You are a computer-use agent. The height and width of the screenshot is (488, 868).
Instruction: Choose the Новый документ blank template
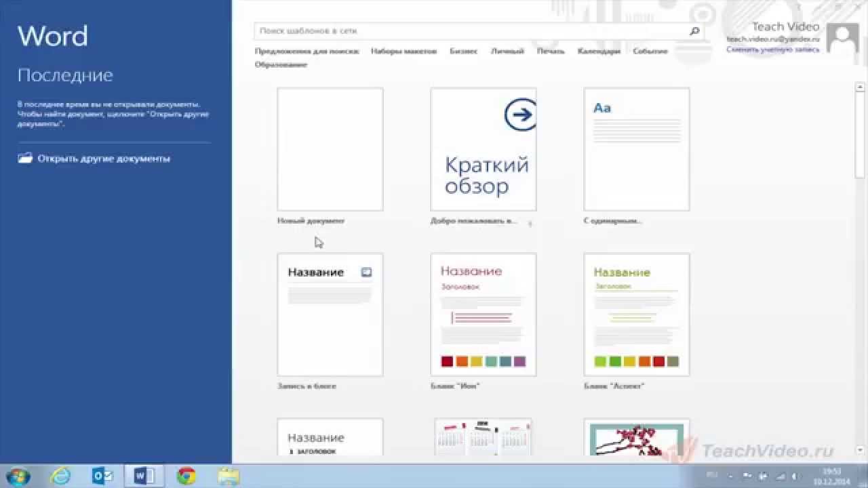[x=330, y=149]
